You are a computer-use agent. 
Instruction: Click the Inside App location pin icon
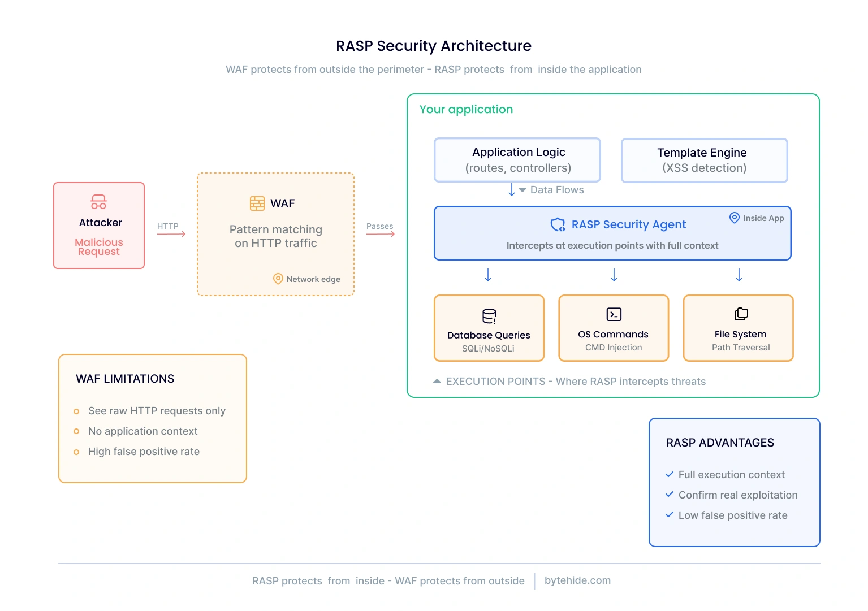(x=733, y=218)
